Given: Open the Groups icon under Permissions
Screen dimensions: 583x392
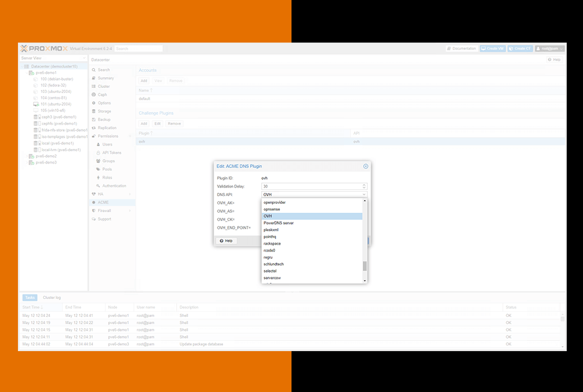Looking at the screenshot, I should tap(98, 161).
